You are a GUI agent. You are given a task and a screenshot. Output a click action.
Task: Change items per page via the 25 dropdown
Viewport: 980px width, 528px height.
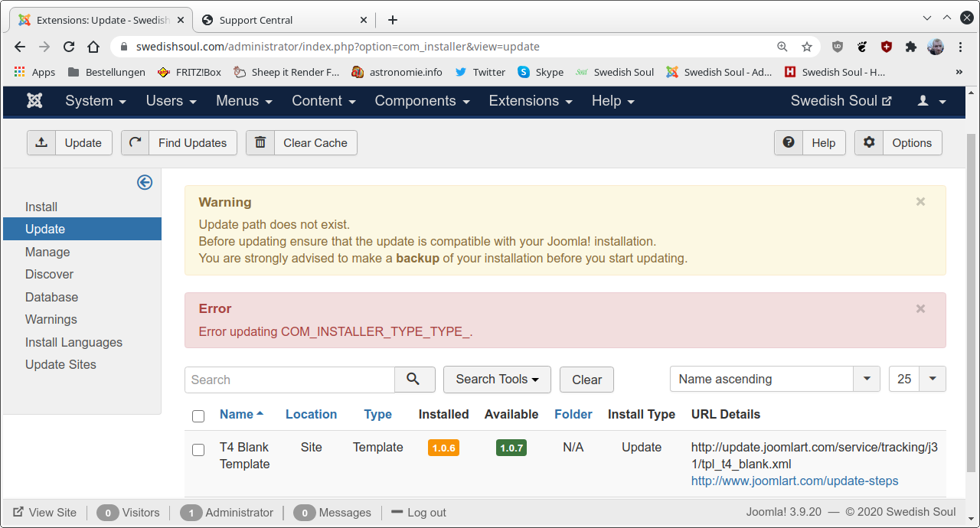pyautogui.click(x=933, y=379)
